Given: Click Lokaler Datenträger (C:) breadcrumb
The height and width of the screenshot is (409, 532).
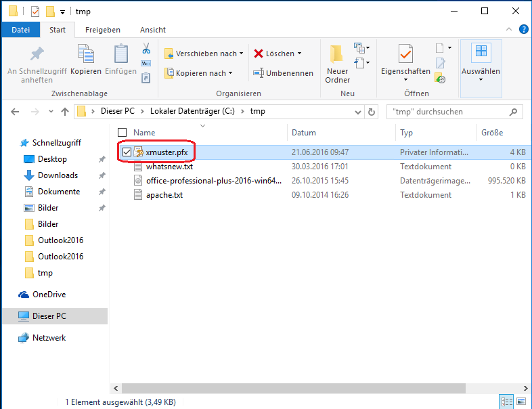Looking at the screenshot, I should (x=192, y=111).
